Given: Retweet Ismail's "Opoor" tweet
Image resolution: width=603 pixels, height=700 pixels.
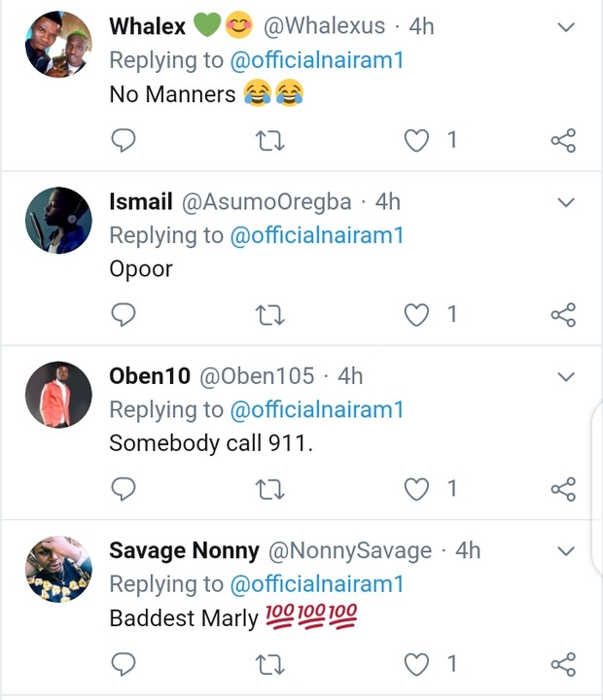Looking at the screenshot, I should pyautogui.click(x=269, y=315).
